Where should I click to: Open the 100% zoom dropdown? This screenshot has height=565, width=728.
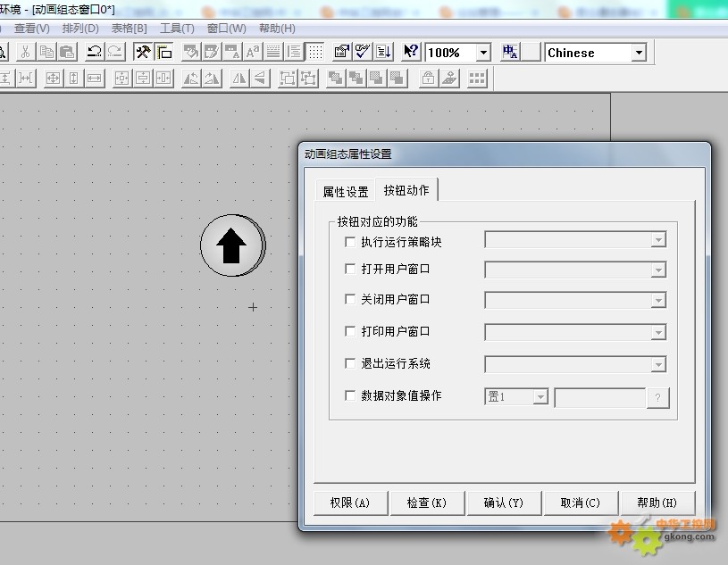pos(483,53)
